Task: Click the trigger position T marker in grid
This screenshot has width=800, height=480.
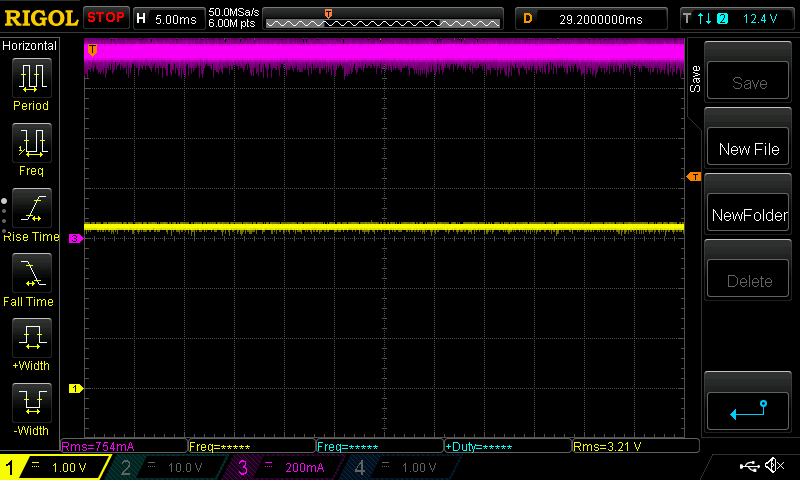Action: 92,49
